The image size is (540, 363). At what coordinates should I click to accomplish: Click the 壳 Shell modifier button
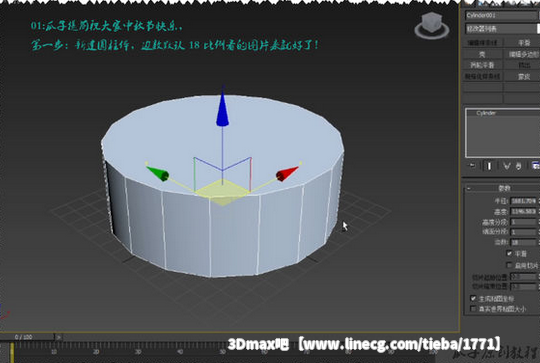click(482, 54)
